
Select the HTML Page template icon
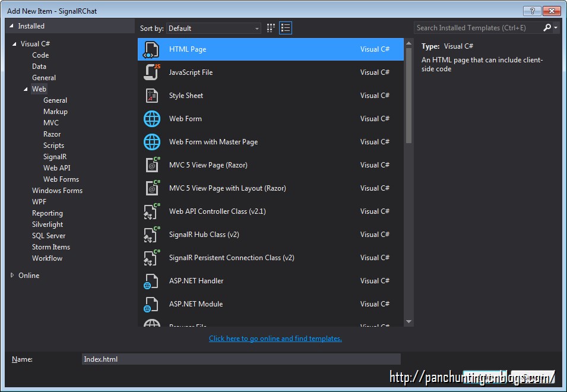pos(151,49)
